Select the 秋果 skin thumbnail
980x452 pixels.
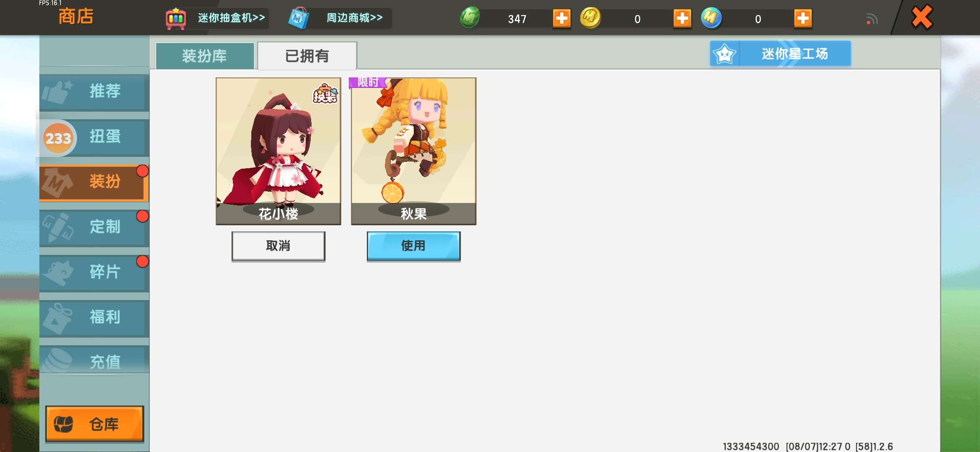click(x=414, y=151)
